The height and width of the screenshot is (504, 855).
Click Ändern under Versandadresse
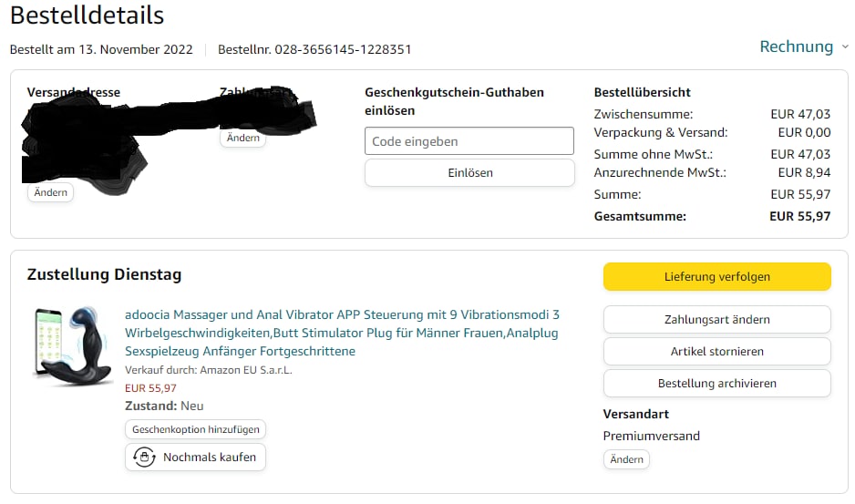pyautogui.click(x=51, y=192)
